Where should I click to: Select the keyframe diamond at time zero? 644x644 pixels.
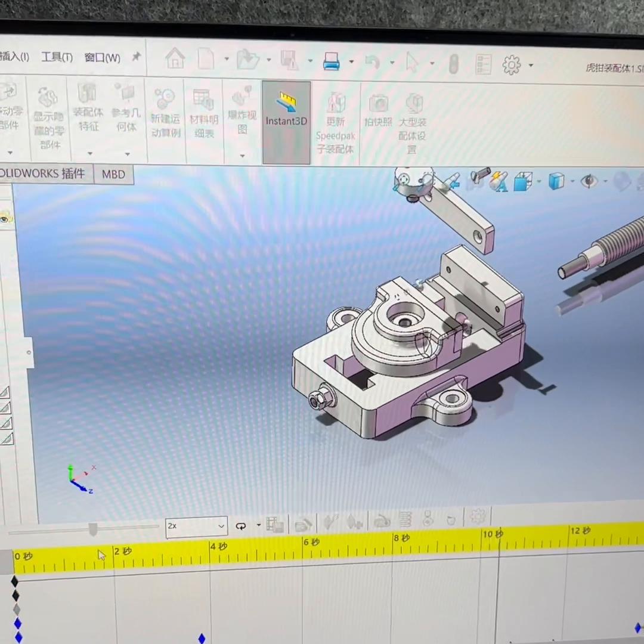click(x=15, y=580)
